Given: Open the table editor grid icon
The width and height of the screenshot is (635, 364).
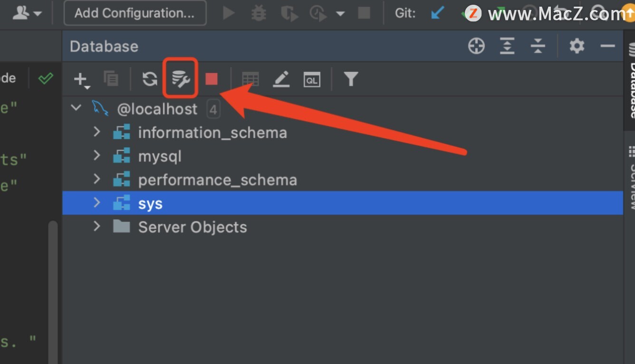Looking at the screenshot, I should pyautogui.click(x=250, y=79).
